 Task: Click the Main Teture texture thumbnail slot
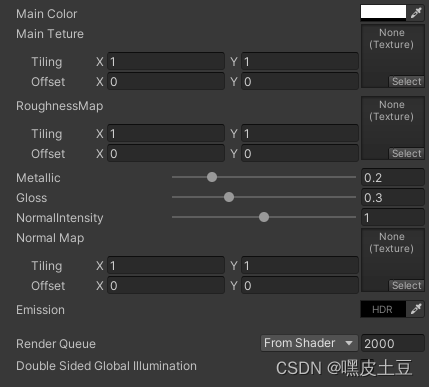[393, 56]
